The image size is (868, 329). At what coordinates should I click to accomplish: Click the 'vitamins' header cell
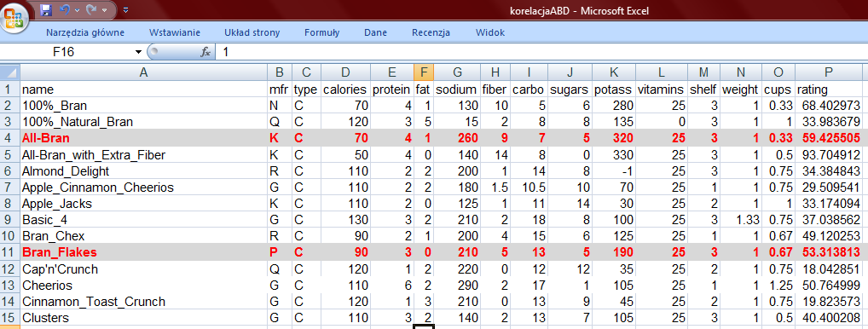point(662,89)
